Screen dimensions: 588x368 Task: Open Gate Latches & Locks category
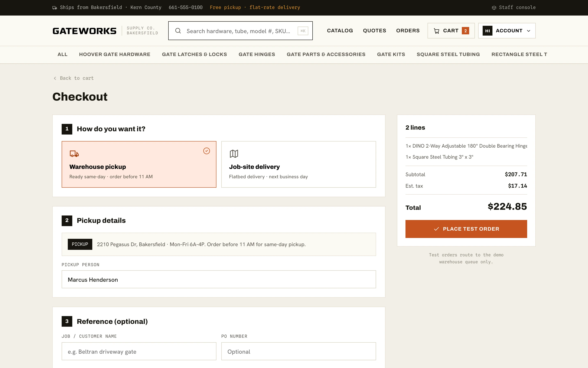click(194, 55)
